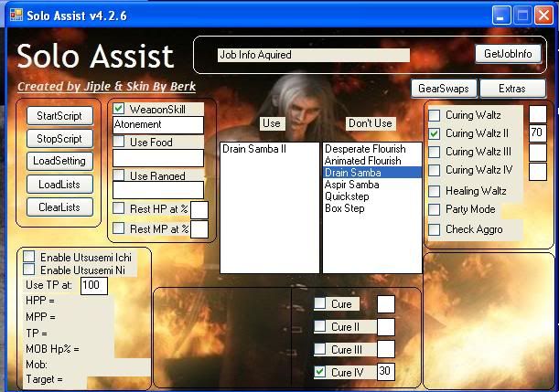Click the Use TP at value field
Image resolution: width=559 pixels, height=392 pixels.
coord(93,285)
